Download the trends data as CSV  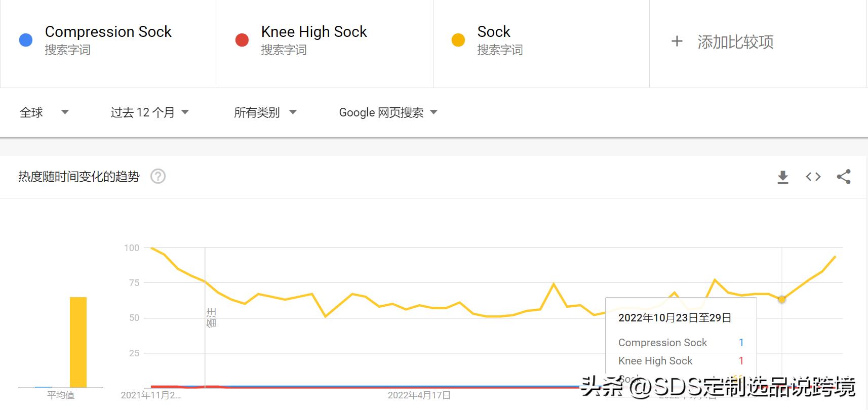point(782,177)
